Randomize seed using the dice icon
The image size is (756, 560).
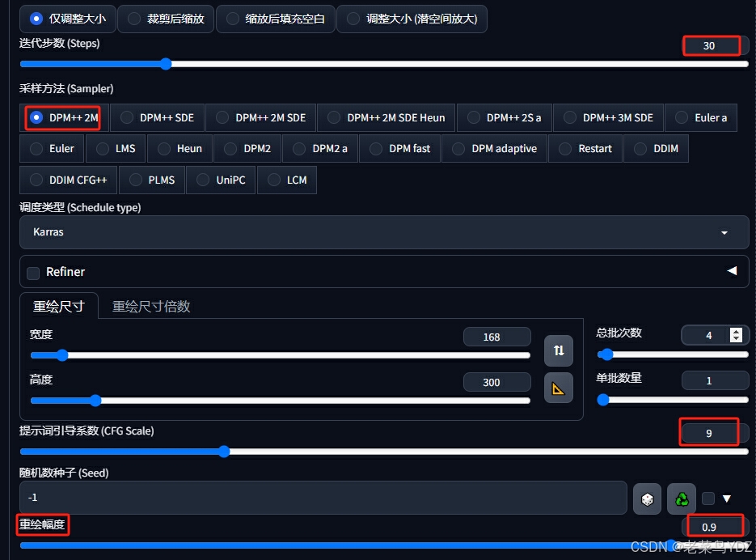647,498
